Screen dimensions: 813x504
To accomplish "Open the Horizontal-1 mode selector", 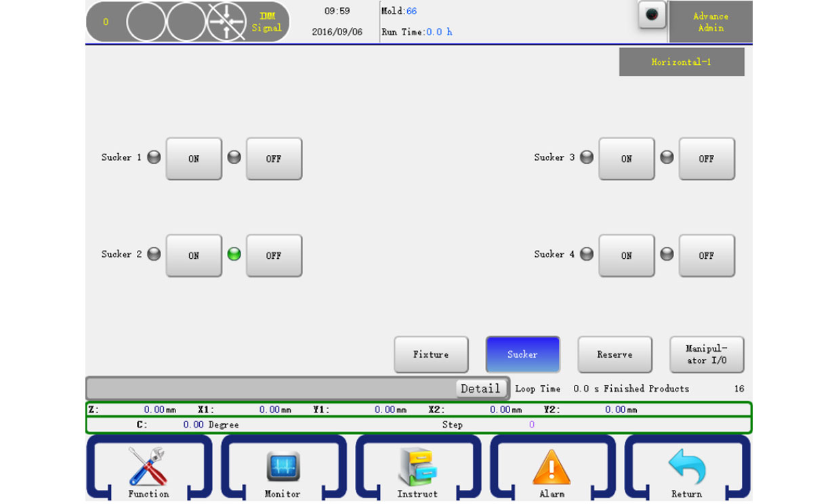I will pyautogui.click(x=681, y=62).
